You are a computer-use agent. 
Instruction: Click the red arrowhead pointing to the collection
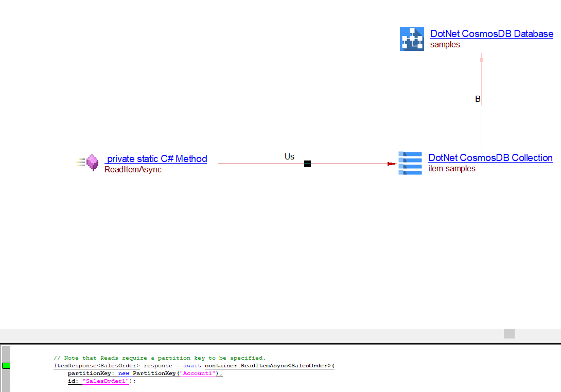[392, 164]
